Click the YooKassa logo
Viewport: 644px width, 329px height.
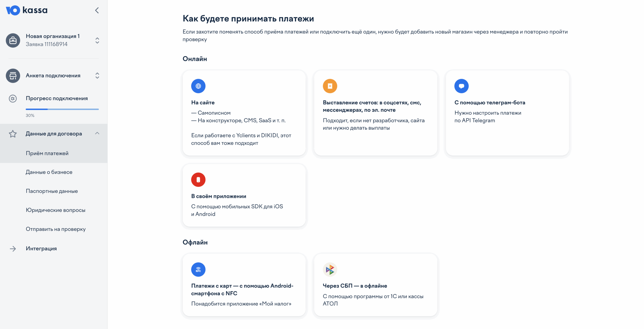pyautogui.click(x=27, y=10)
